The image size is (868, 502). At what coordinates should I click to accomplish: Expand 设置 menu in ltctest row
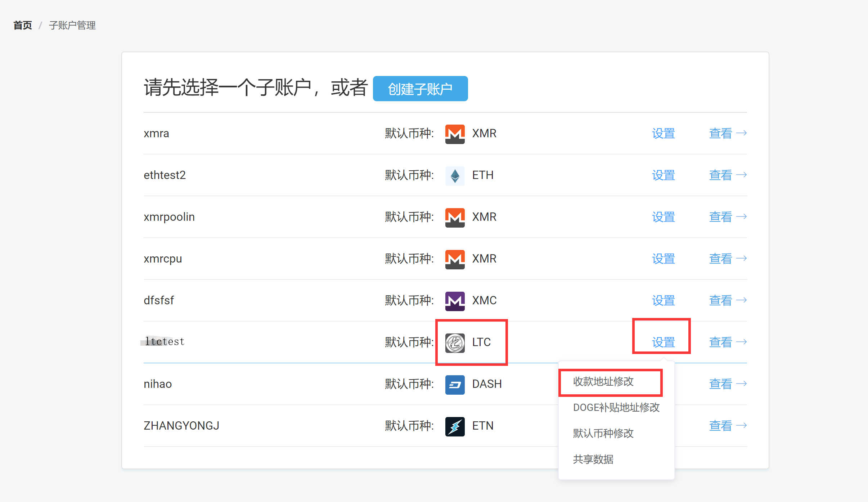point(663,342)
